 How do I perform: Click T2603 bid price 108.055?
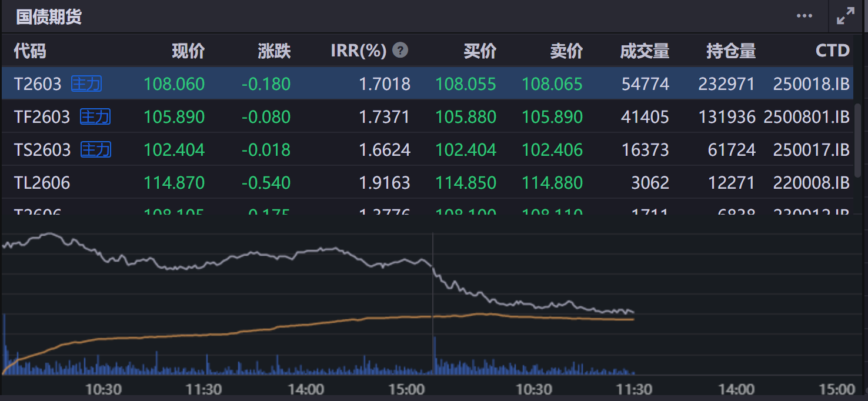coord(466,84)
